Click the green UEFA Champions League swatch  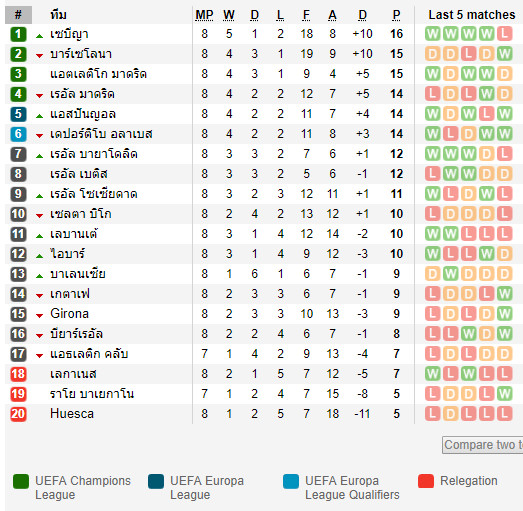pyautogui.click(x=21, y=481)
